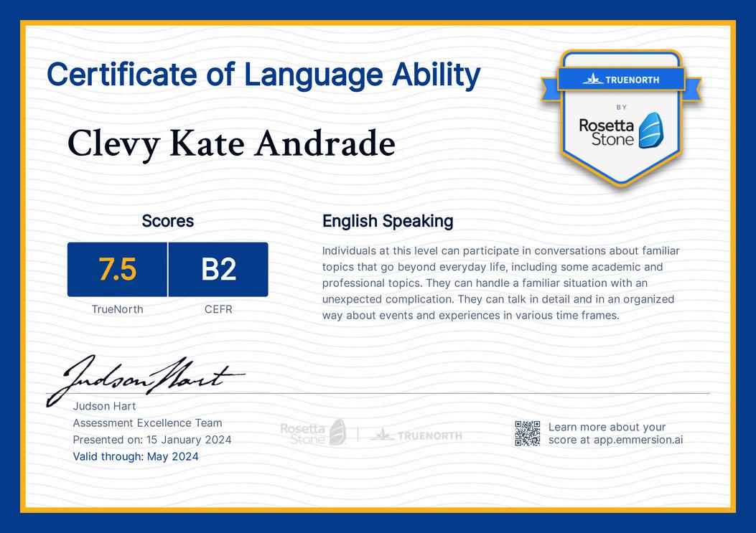This screenshot has height=533, width=756.
Task: Click the 'Certificate of Language Ability' title
Action: [x=263, y=75]
